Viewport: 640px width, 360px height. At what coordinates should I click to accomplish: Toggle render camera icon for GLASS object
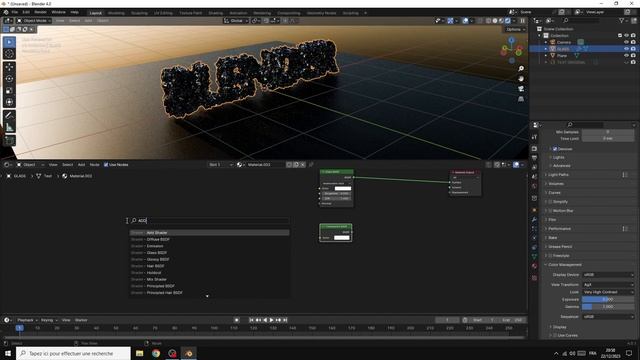click(x=633, y=49)
